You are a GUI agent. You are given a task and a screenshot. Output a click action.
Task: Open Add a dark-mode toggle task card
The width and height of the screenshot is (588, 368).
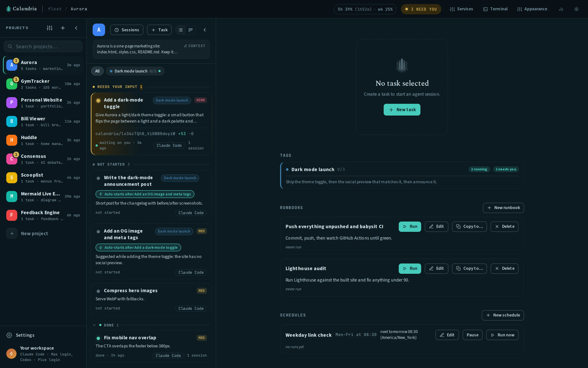[151, 124]
